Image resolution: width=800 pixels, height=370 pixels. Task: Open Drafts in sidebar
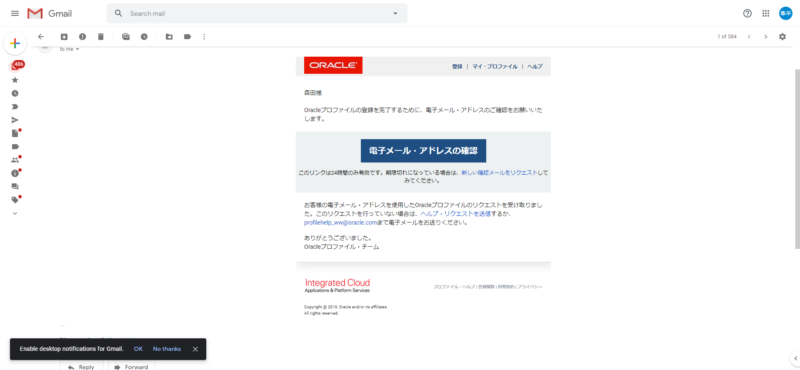15,133
